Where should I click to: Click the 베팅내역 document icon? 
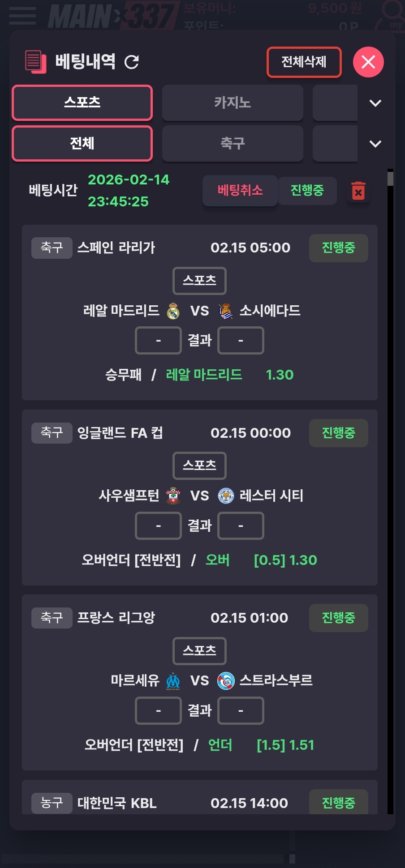pos(35,61)
